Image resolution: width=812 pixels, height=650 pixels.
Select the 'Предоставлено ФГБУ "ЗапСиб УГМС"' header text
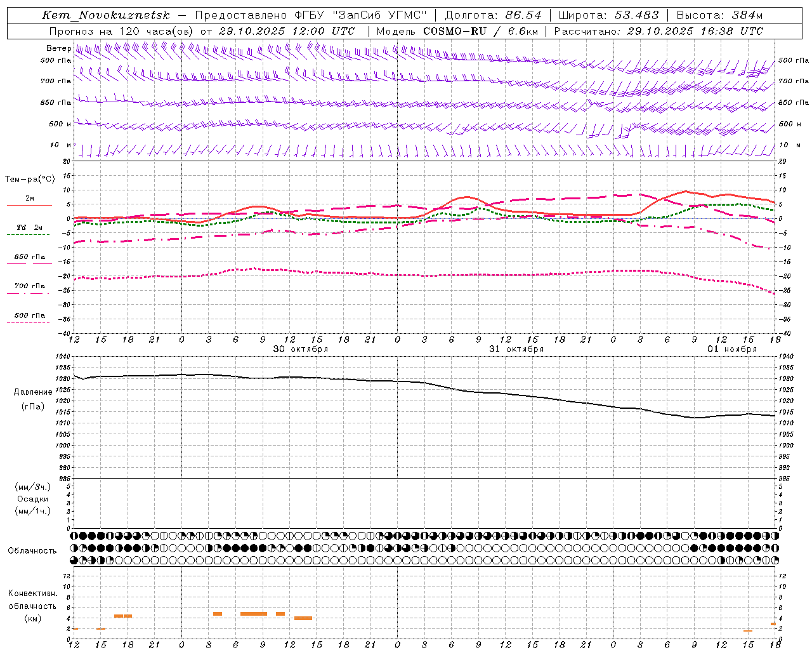pyautogui.click(x=311, y=15)
